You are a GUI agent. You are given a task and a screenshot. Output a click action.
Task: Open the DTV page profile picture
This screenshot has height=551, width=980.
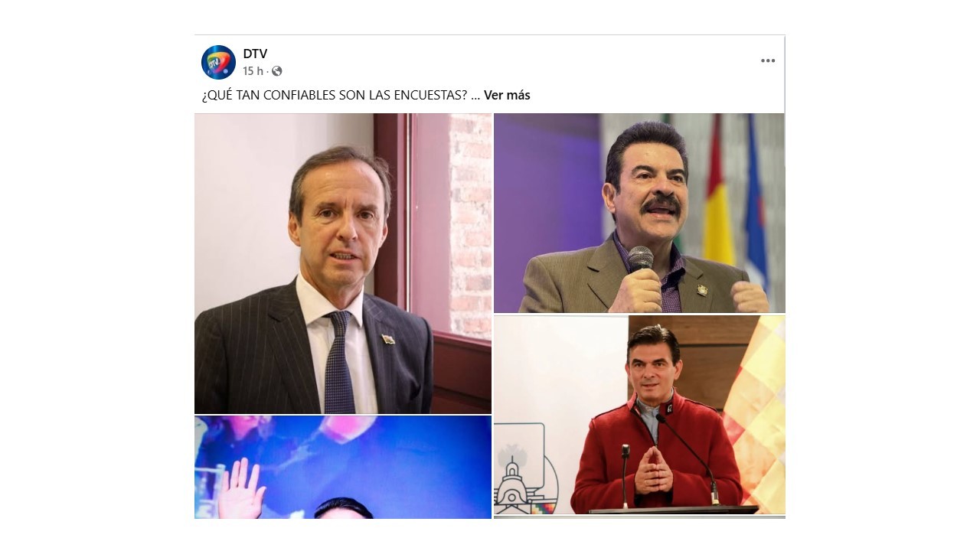pos(218,62)
